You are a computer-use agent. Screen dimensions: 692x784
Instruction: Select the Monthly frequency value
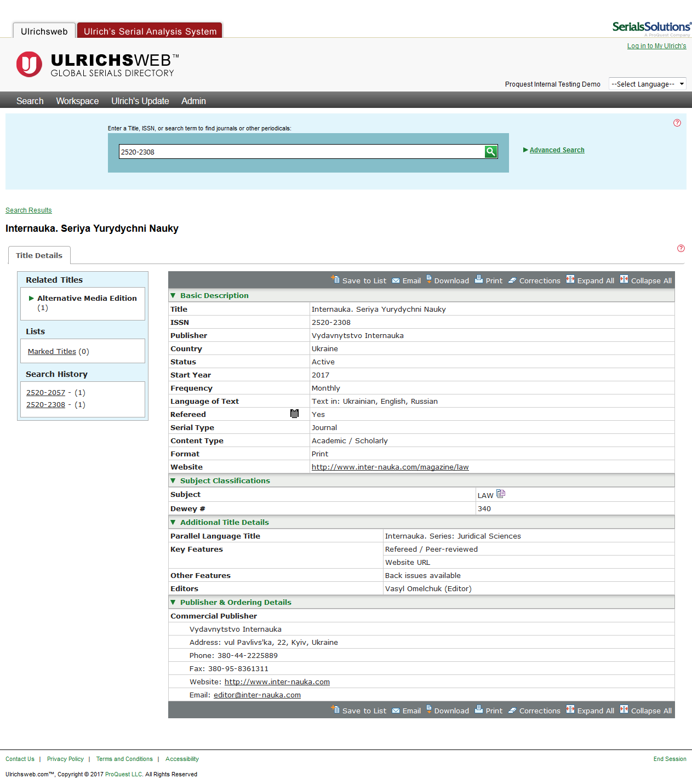[325, 388]
